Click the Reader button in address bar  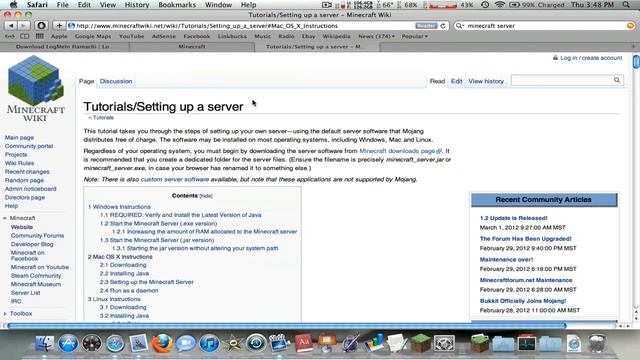click(x=426, y=26)
